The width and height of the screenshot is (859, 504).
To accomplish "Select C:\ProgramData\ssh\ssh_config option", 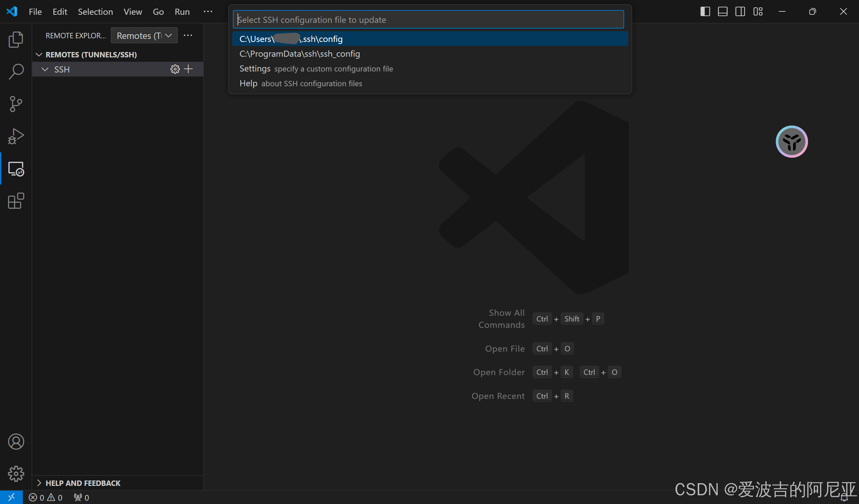I will pos(300,54).
